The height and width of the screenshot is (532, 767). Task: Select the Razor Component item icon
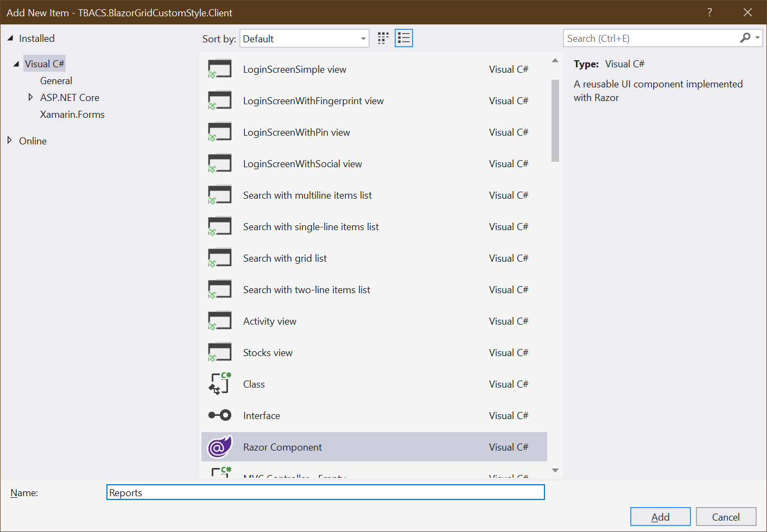tap(219, 446)
